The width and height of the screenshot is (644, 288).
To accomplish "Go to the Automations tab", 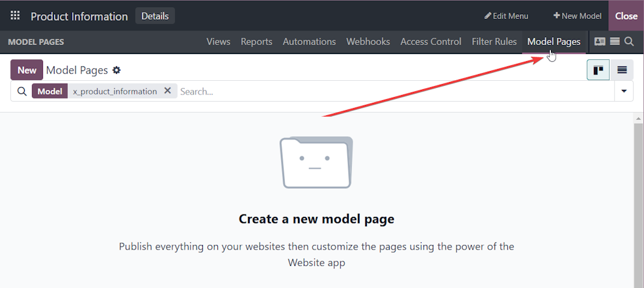I will point(309,42).
